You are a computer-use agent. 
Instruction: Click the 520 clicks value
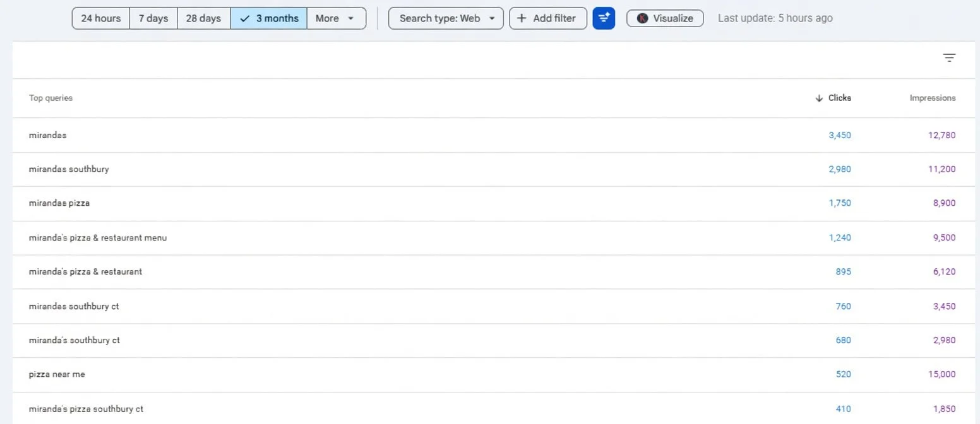point(844,374)
